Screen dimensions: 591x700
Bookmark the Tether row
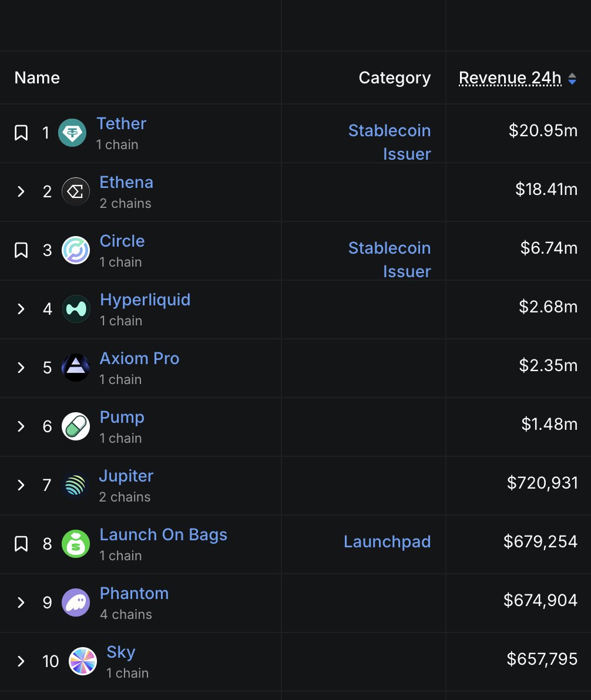[x=21, y=133]
